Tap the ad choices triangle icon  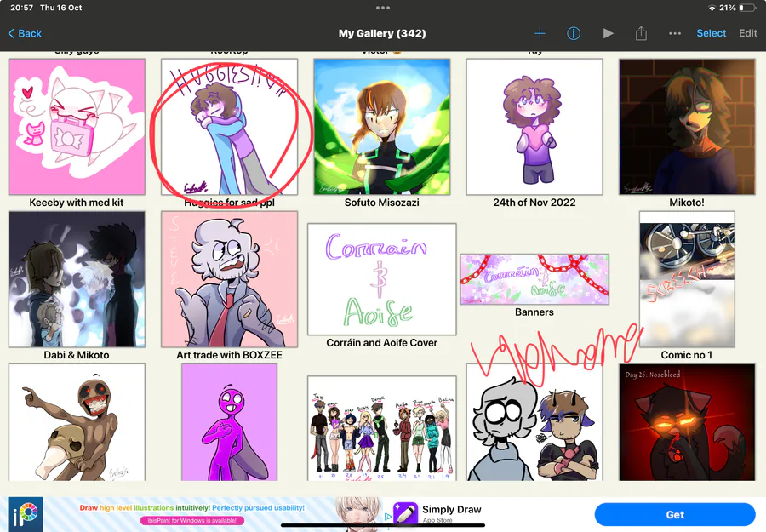388,516
